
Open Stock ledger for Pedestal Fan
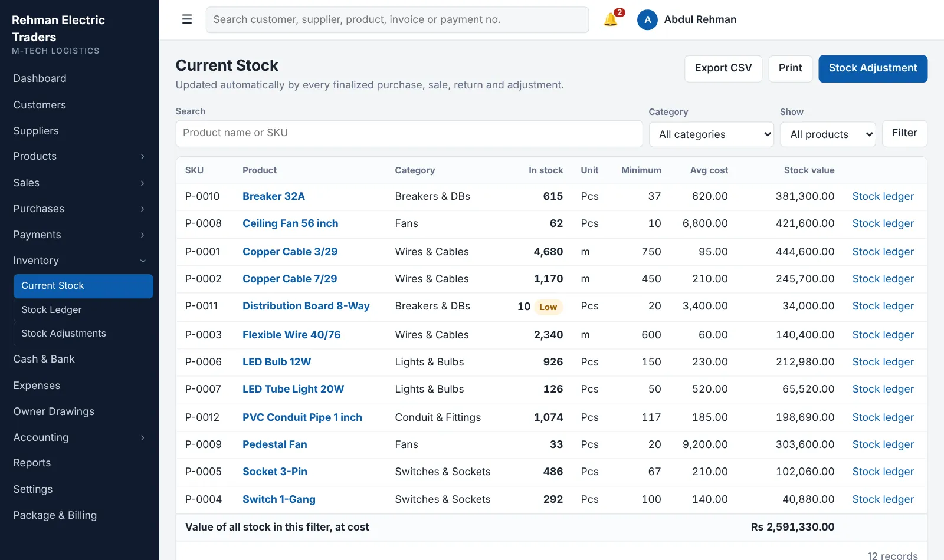click(883, 444)
